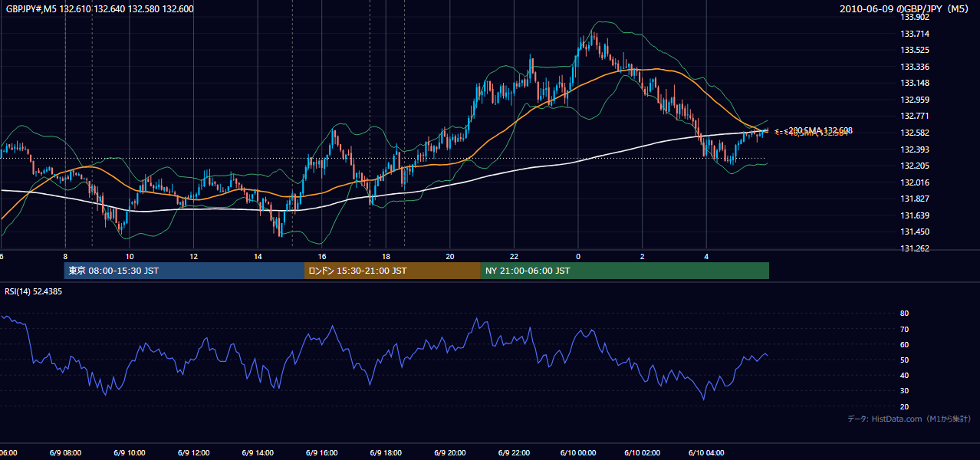This screenshot has width=980, height=460.
Task: Click price axis label 133.525
Action: click(x=914, y=50)
